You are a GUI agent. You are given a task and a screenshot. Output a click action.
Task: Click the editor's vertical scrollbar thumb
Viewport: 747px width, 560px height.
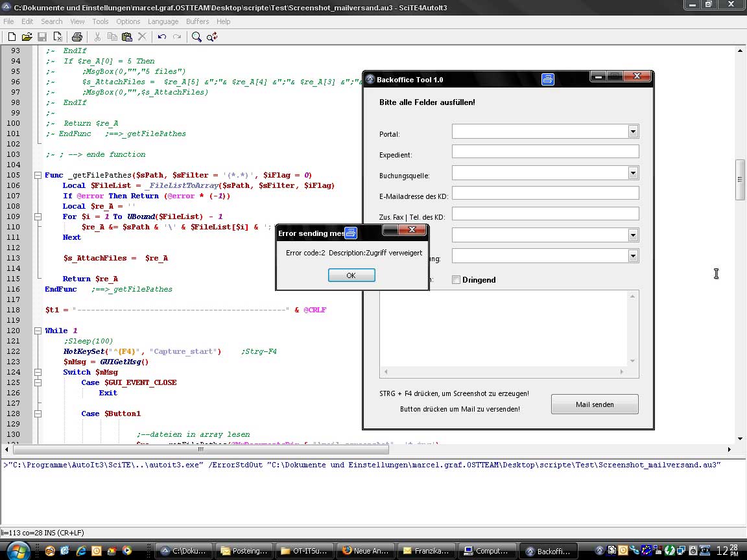(x=739, y=180)
